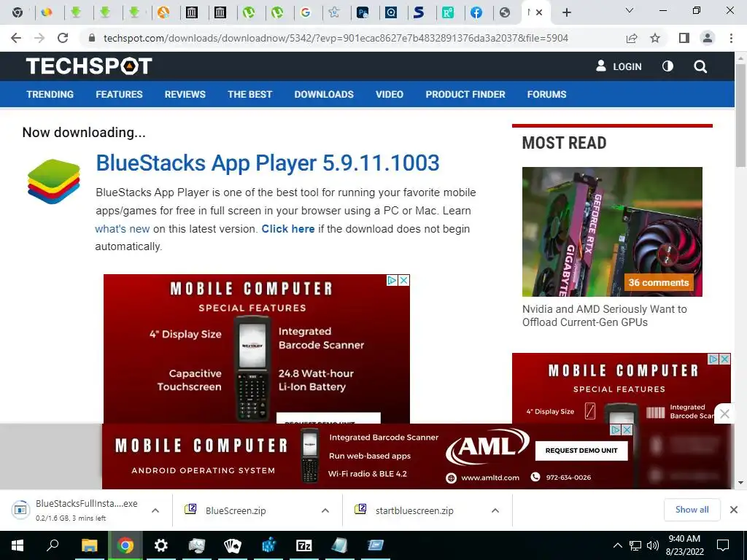Click the LOGIN link
Screen dimensions: 747x560
pyautogui.click(x=619, y=66)
